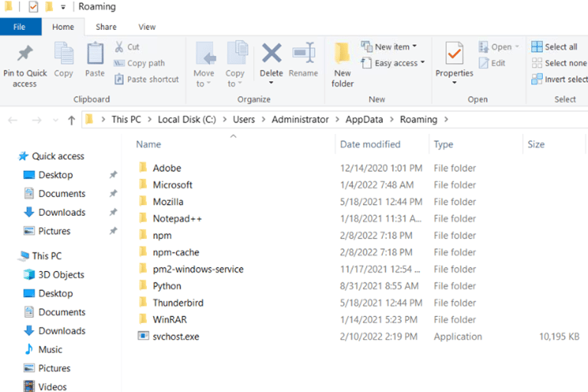Click the Copy ribbon icon
This screenshot has height=392, width=588.
pos(64,54)
